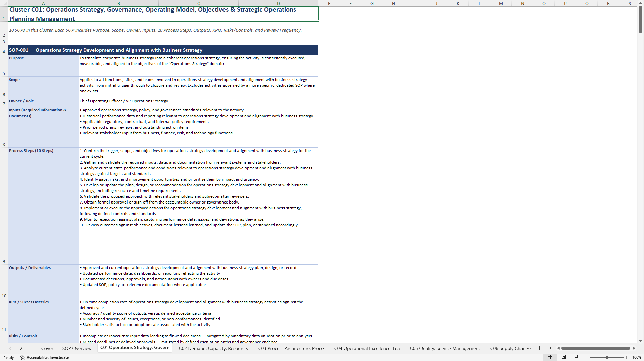Screen dimensions: 644x361
Task: Click vertical scrollbar up arrow
Action: tap(640, 3)
